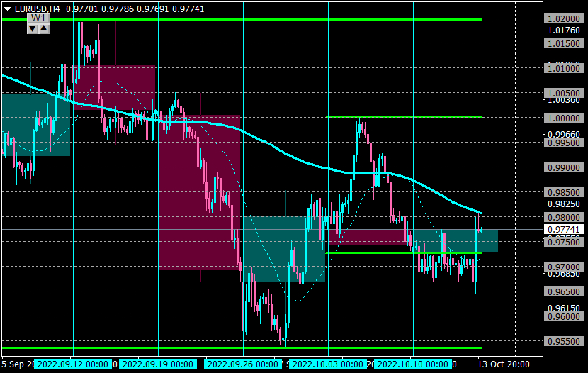Screen dimensions: 588x373
Task: Select the bottom green support line near 0.95500
Action: point(242,348)
